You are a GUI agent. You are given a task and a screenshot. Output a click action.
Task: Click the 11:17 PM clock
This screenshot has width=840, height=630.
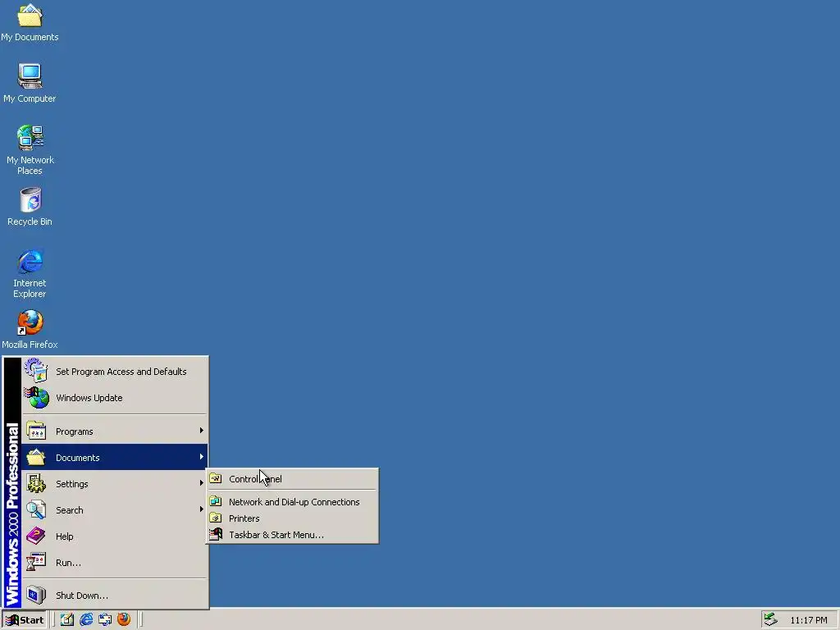(x=808, y=620)
